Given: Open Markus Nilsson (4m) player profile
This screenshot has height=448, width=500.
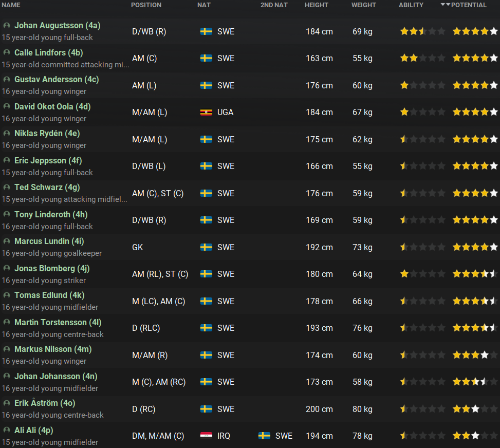Looking at the screenshot, I should tap(53, 349).
